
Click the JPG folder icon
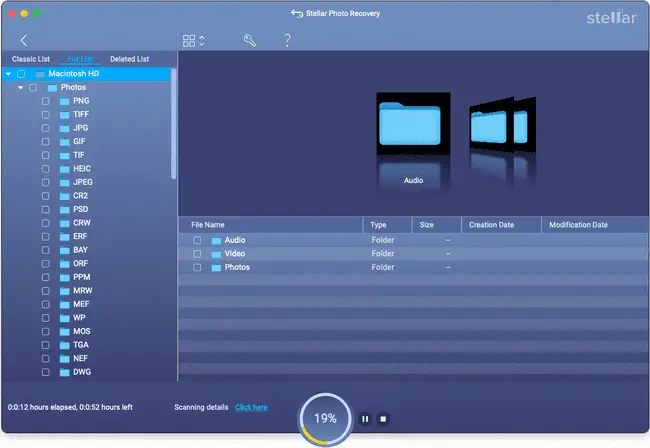point(64,128)
